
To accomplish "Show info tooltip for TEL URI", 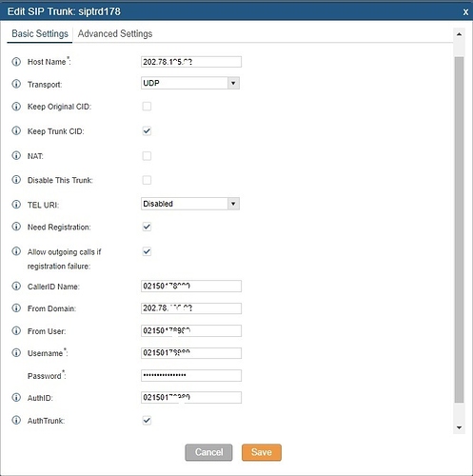I will click(x=16, y=205).
